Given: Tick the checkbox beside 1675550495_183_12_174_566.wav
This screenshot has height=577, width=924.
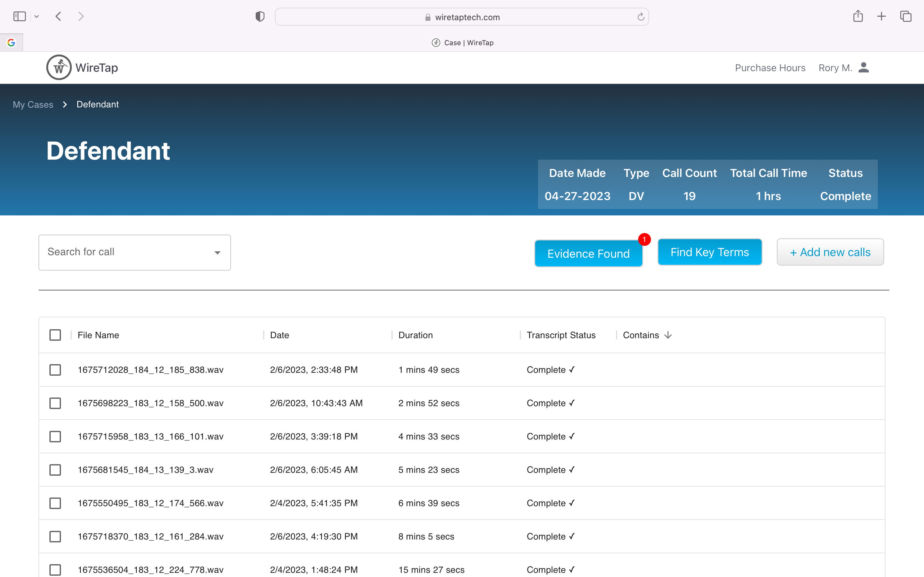Looking at the screenshot, I should coord(56,503).
